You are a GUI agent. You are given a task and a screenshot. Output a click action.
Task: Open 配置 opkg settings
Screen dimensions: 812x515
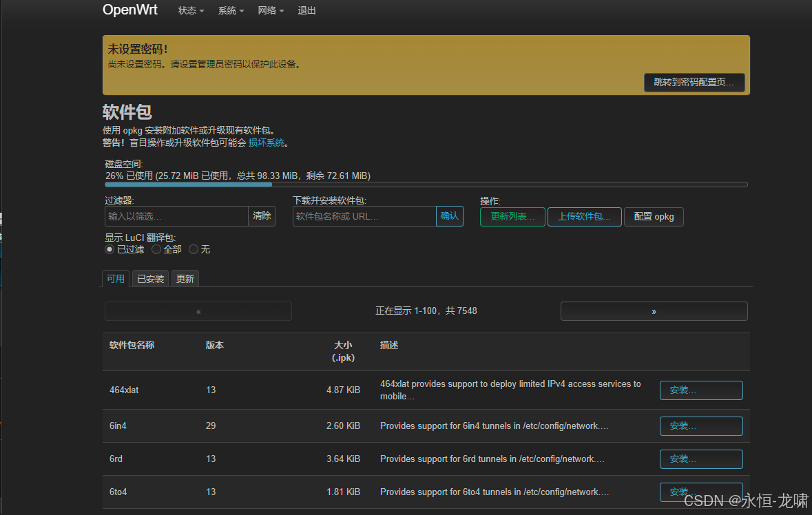pyautogui.click(x=654, y=217)
